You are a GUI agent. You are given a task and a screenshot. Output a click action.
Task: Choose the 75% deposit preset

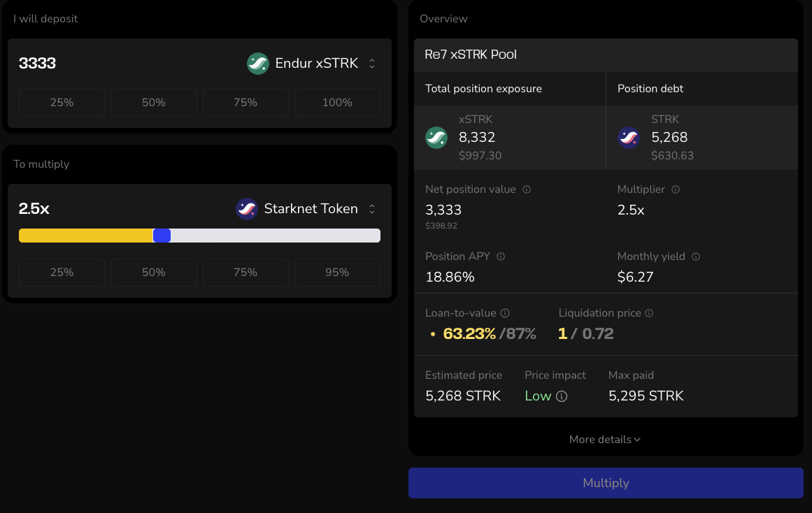pos(245,103)
